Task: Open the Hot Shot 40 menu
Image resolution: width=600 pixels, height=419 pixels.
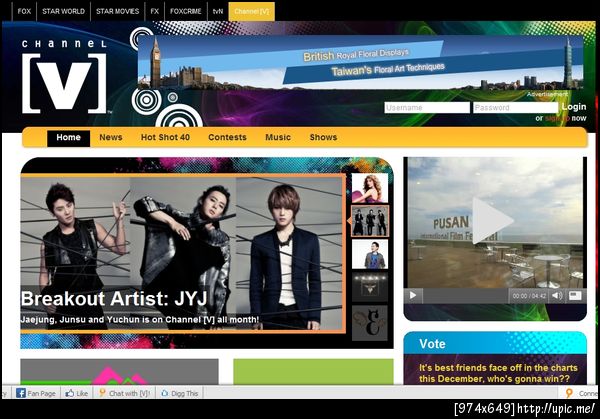Action: 165,137
